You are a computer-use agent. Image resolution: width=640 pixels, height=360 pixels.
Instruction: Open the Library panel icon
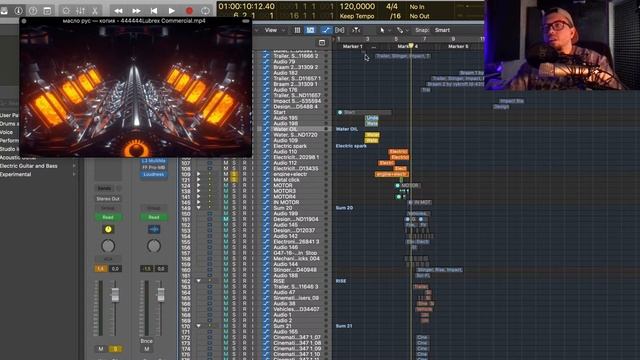tap(4, 11)
